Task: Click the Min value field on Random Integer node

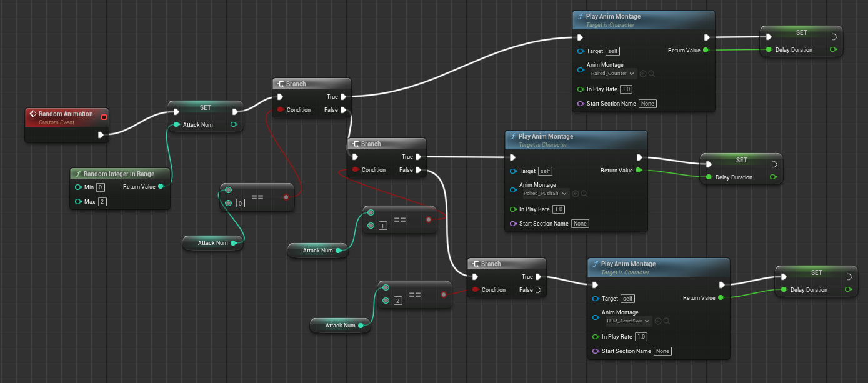Action: 100,187
